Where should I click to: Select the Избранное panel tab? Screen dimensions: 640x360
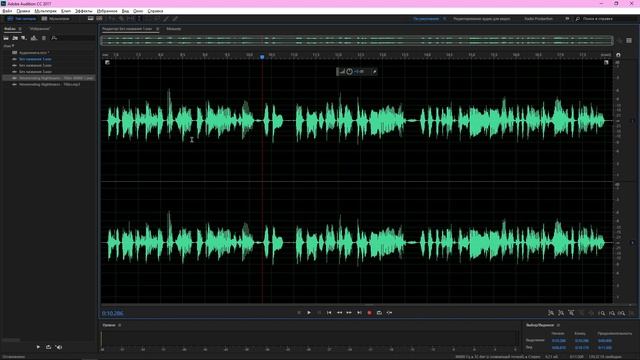(39, 29)
